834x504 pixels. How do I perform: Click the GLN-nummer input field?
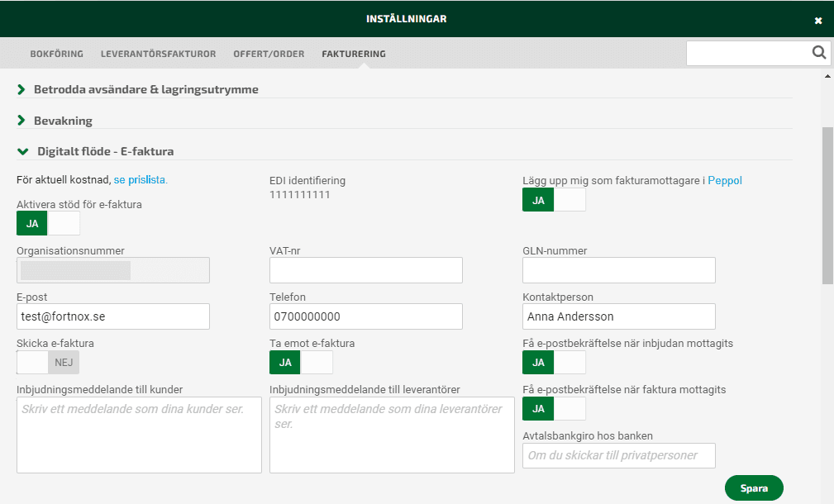coord(619,270)
